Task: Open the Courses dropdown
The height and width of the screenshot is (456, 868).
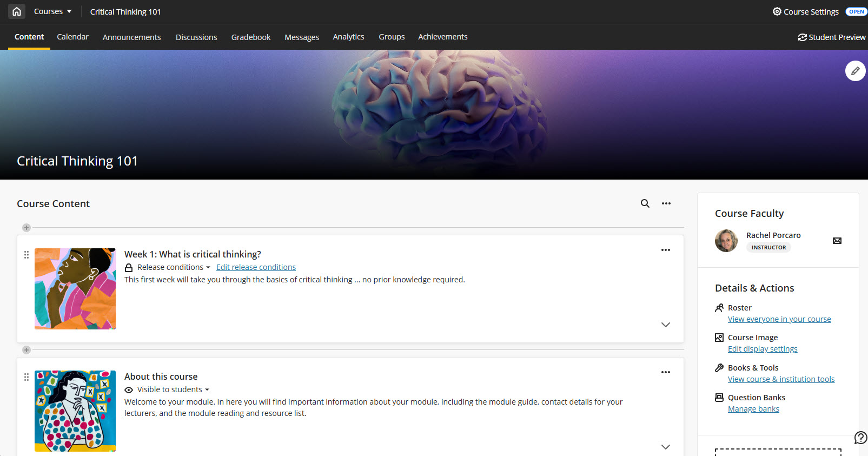Action: 52,11
